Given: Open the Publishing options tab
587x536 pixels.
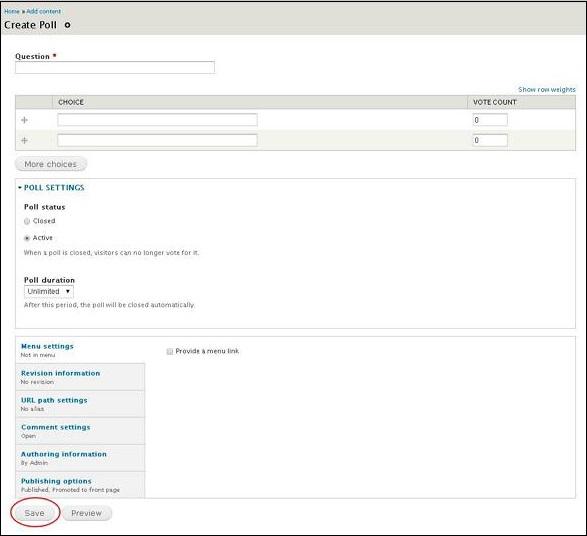Looking at the screenshot, I should pos(80,485).
